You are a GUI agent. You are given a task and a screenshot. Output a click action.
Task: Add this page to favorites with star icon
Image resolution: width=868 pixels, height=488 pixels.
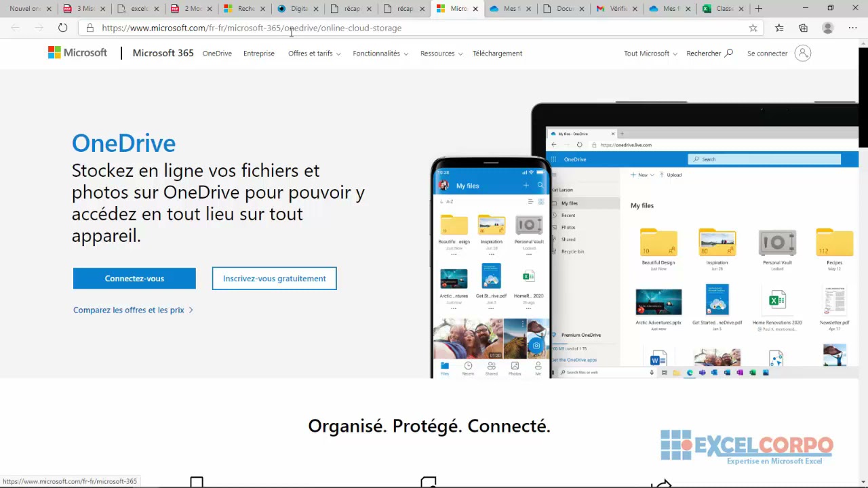point(753,28)
